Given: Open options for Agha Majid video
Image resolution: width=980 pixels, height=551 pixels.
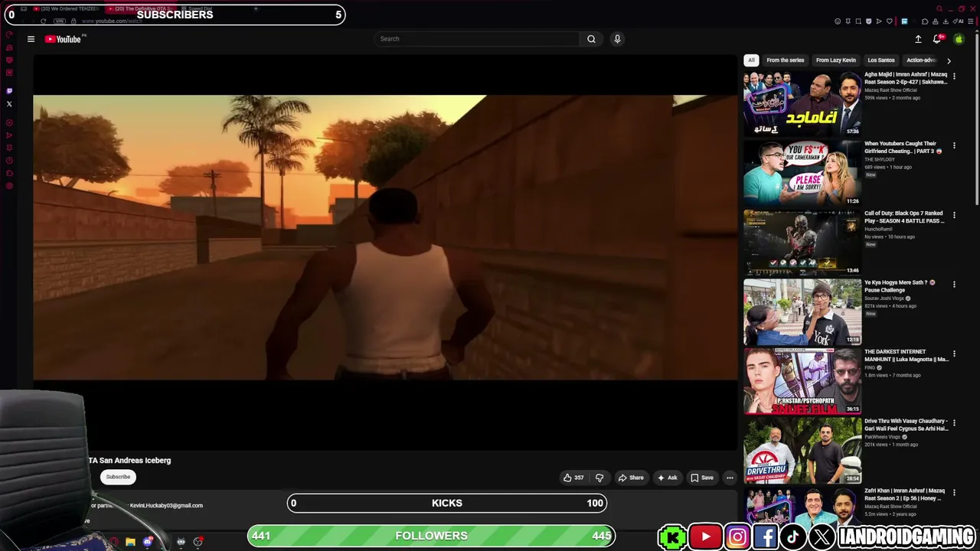Looking at the screenshot, I should tap(954, 77).
